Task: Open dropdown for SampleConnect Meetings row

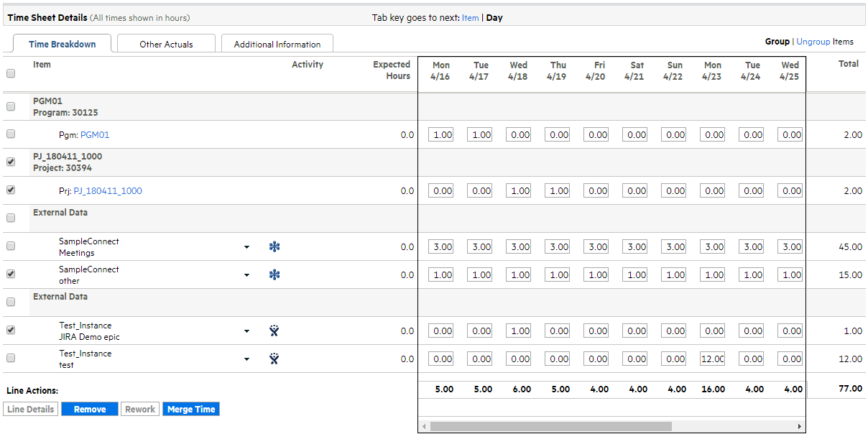Action: click(246, 247)
